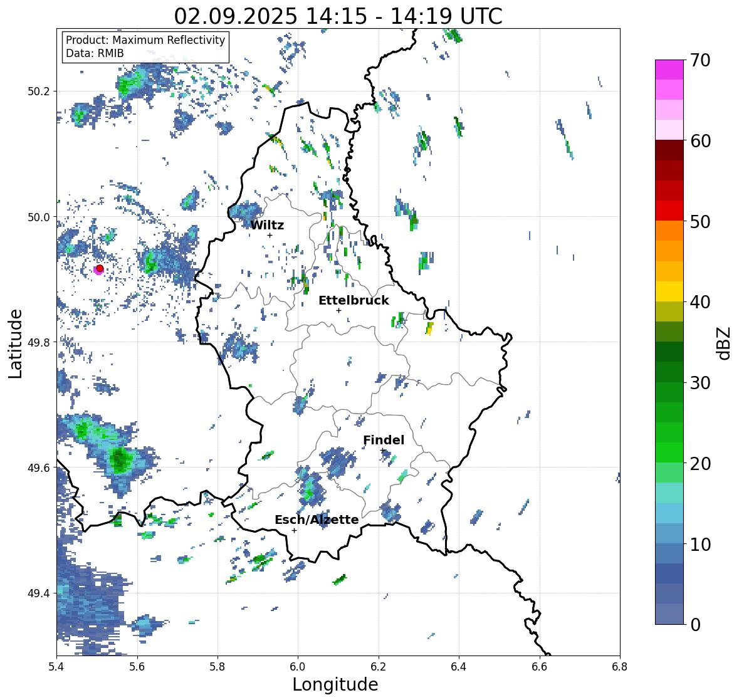Click the 5.8 longitude tick label
Screen dimensions: 739x700
tap(218, 667)
